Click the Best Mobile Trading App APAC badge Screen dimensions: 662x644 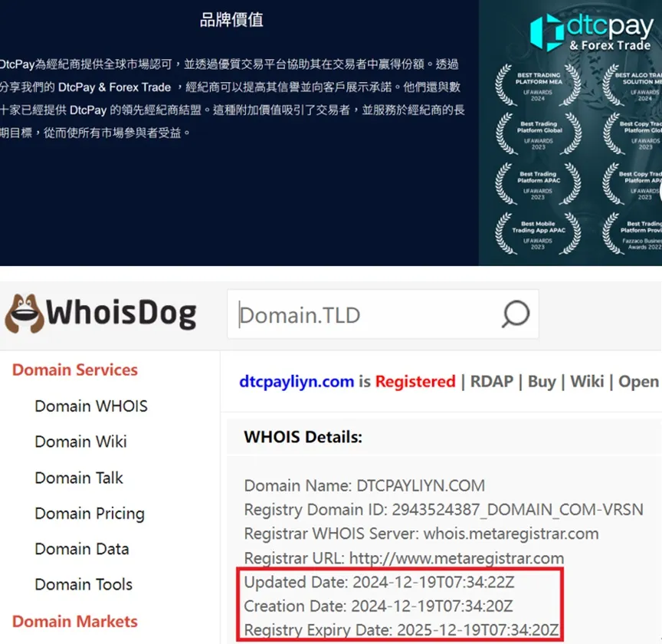tap(539, 234)
